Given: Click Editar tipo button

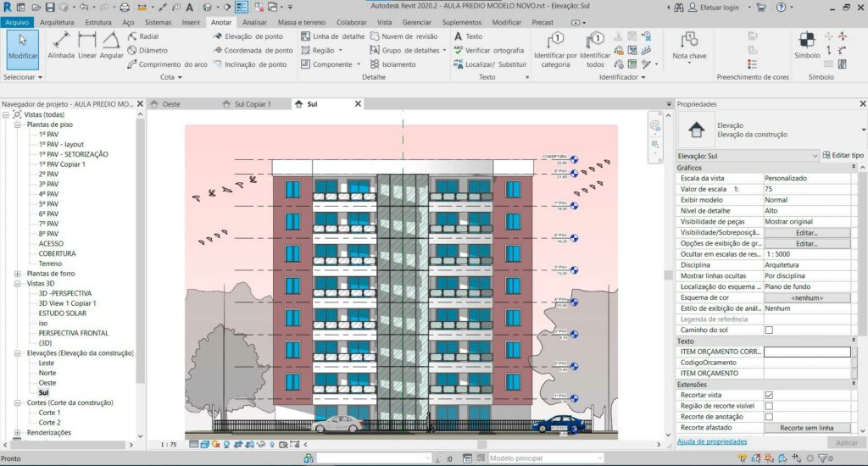Looking at the screenshot, I should coord(843,156).
